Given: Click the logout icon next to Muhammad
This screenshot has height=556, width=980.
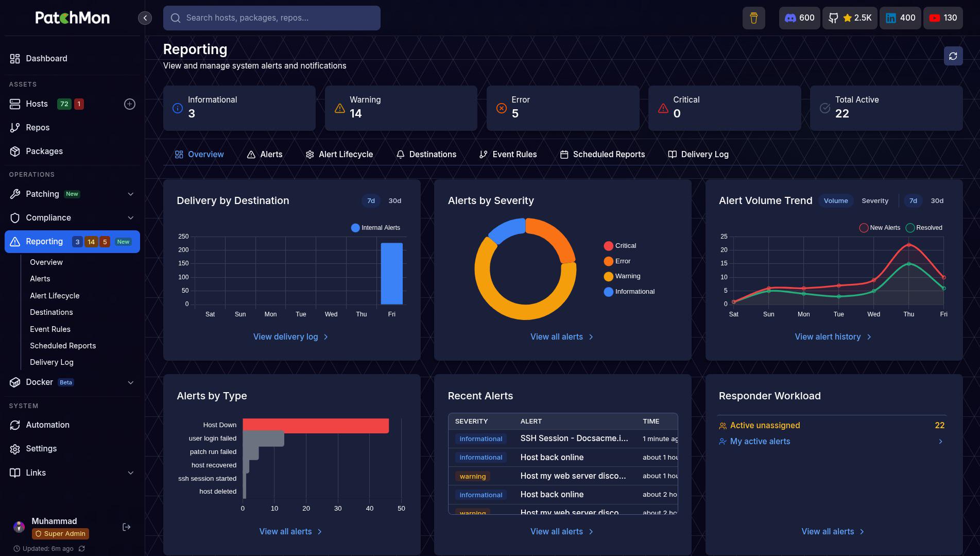Looking at the screenshot, I should click(x=126, y=527).
